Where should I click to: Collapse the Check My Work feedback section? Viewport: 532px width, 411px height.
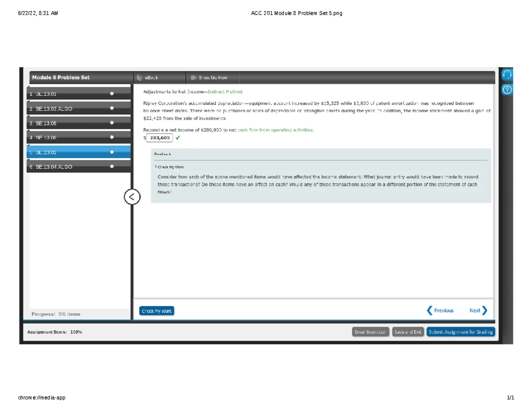pos(156,167)
